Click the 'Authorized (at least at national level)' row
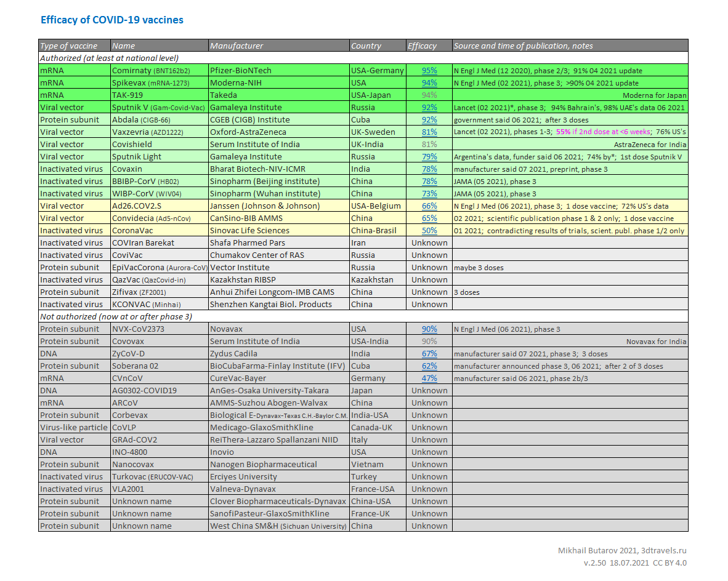The width and height of the screenshot is (728, 581). (363, 58)
